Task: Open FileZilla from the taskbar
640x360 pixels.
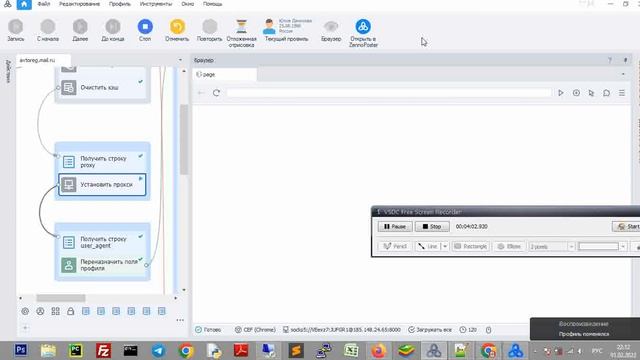Action: pos(103,351)
